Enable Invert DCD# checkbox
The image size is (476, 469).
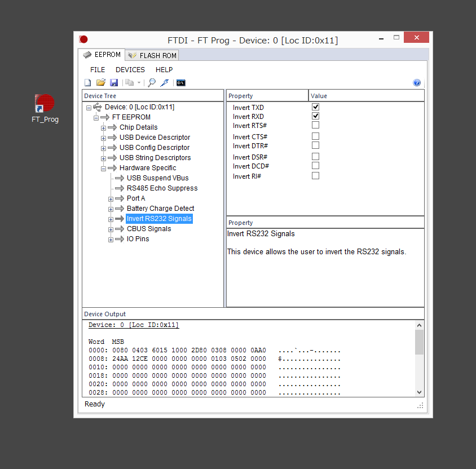tap(315, 166)
